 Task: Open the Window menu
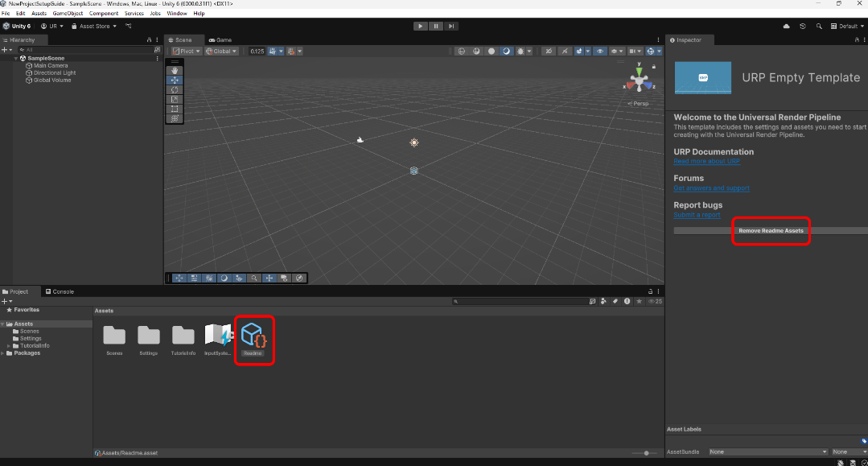pos(177,14)
